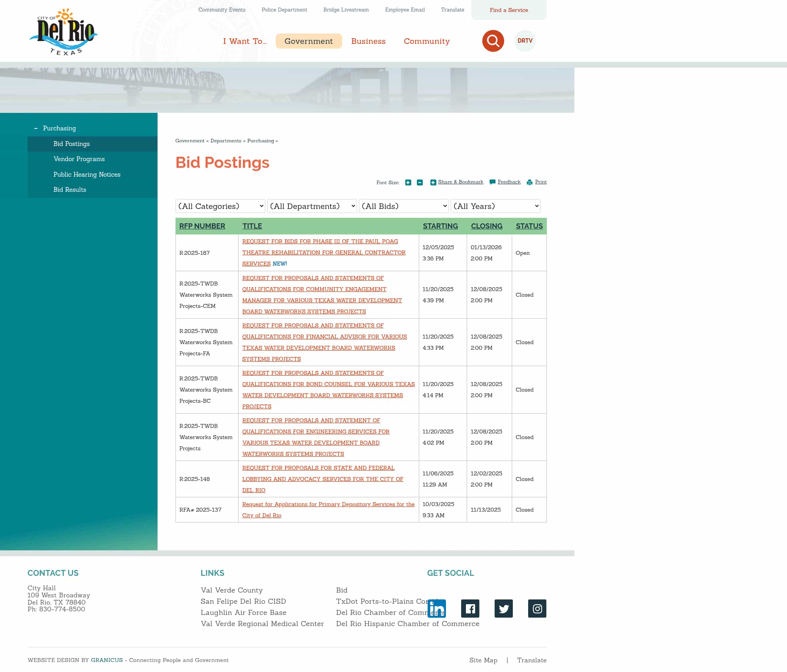Switch to the Government tab

[308, 41]
